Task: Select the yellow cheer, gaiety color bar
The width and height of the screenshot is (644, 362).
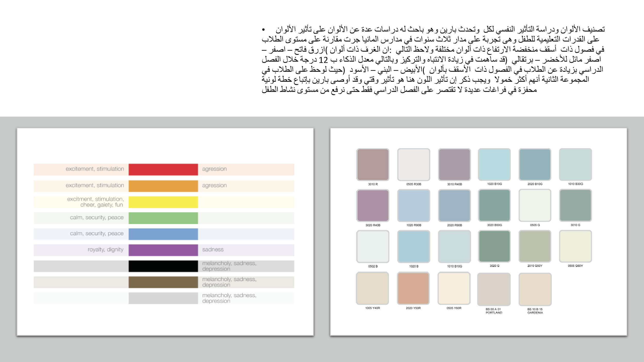Action: [x=163, y=202]
